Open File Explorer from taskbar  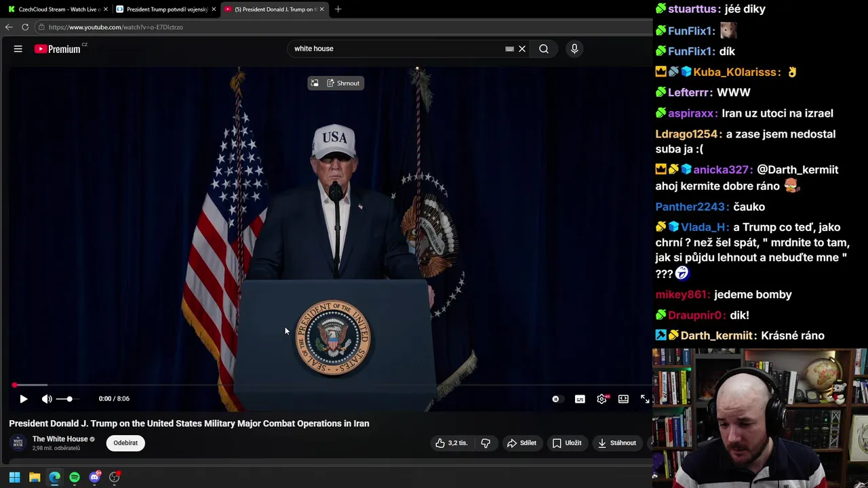click(x=35, y=477)
